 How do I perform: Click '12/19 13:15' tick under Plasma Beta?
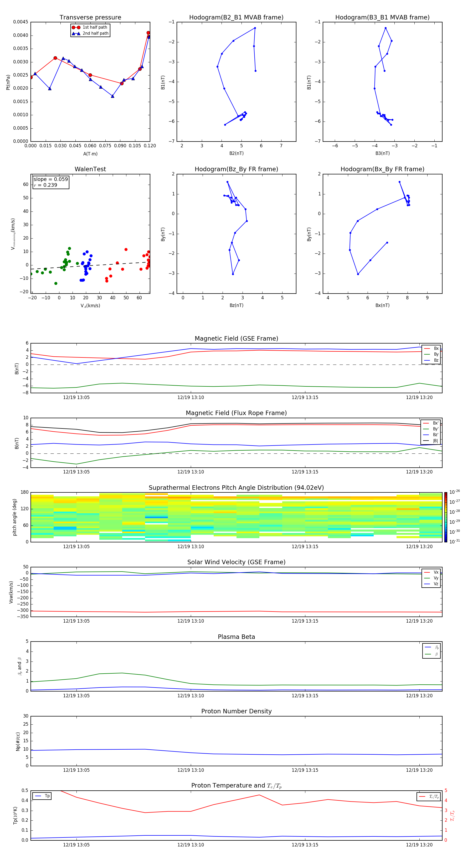(305, 695)
